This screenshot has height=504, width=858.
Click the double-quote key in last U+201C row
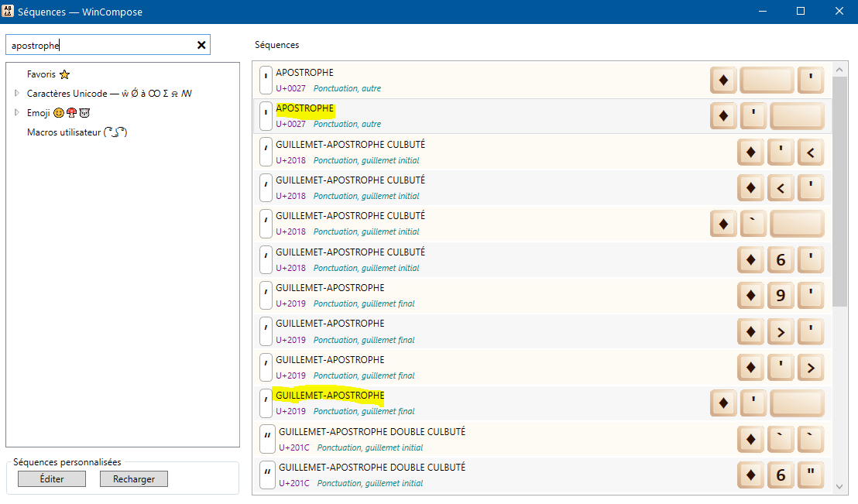(x=811, y=475)
